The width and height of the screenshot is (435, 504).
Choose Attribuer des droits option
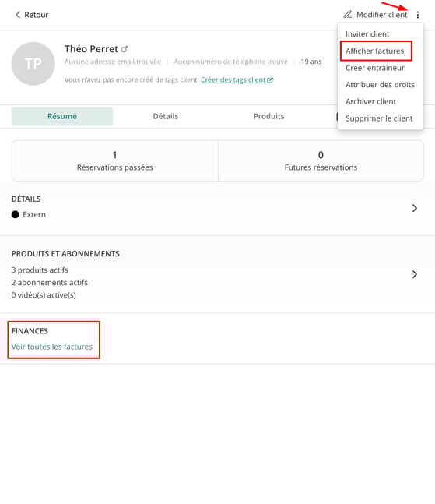(x=380, y=85)
